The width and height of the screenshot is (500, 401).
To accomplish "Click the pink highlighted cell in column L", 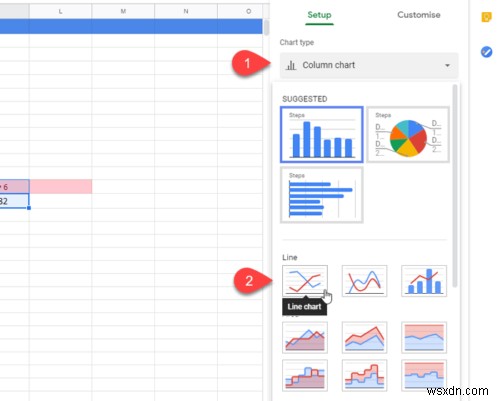I will (x=61, y=187).
